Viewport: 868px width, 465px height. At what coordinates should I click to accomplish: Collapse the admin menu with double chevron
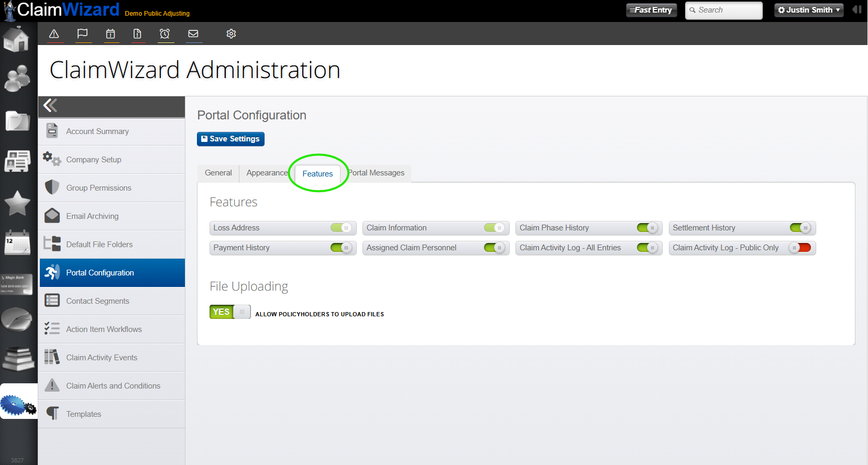tap(50, 106)
